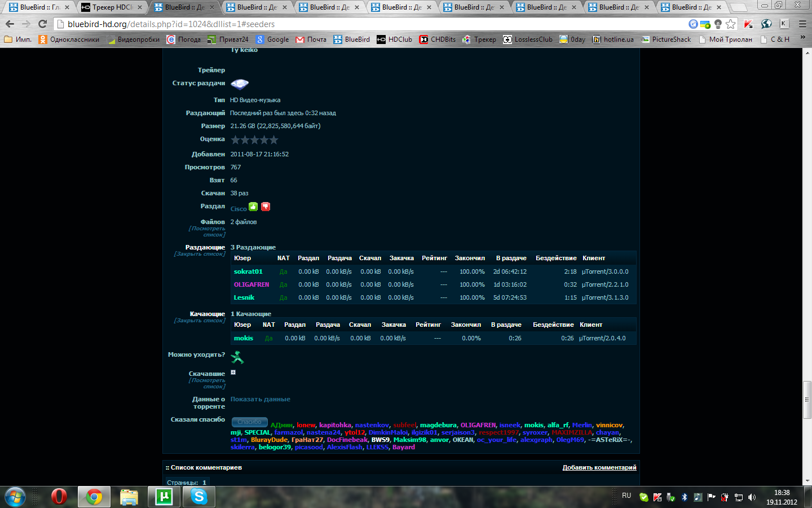Click the lightbulb extension icon in address bar
This screenshot has width=812, height=508.
click(718, 24)
